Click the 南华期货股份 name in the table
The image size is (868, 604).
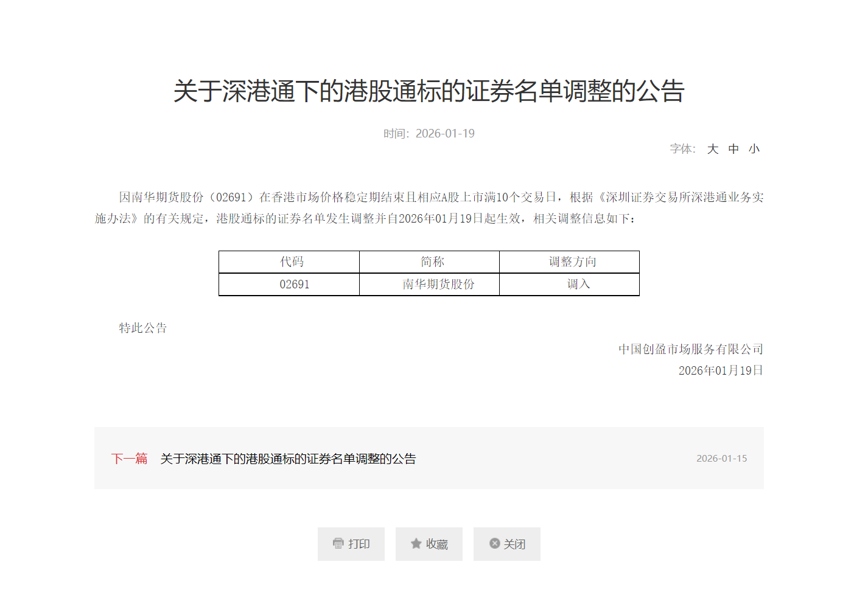click(x=429, y=283)
